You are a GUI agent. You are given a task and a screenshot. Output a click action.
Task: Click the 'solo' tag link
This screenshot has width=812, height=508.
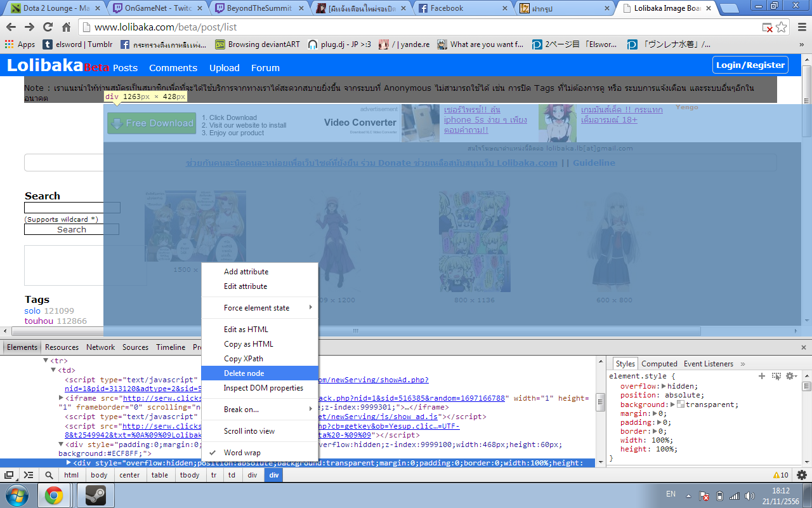(x=32, y=311)
